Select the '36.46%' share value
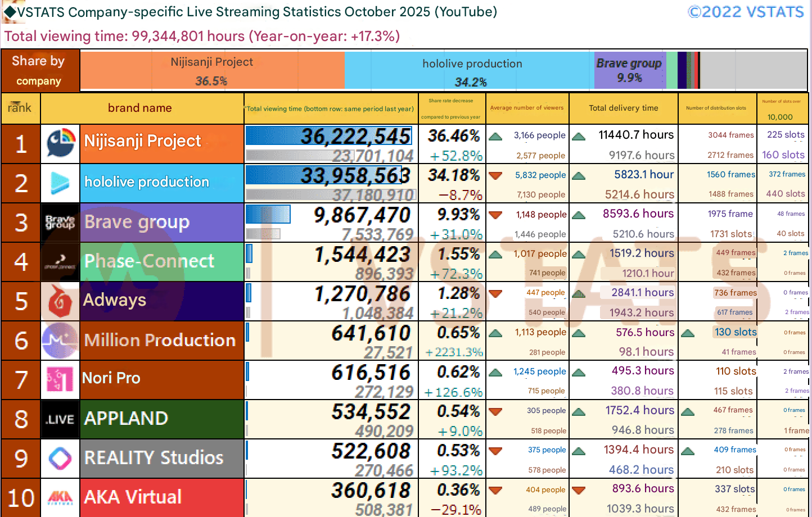This screenshot has height=517, width=812. click(x=454, y=136)
